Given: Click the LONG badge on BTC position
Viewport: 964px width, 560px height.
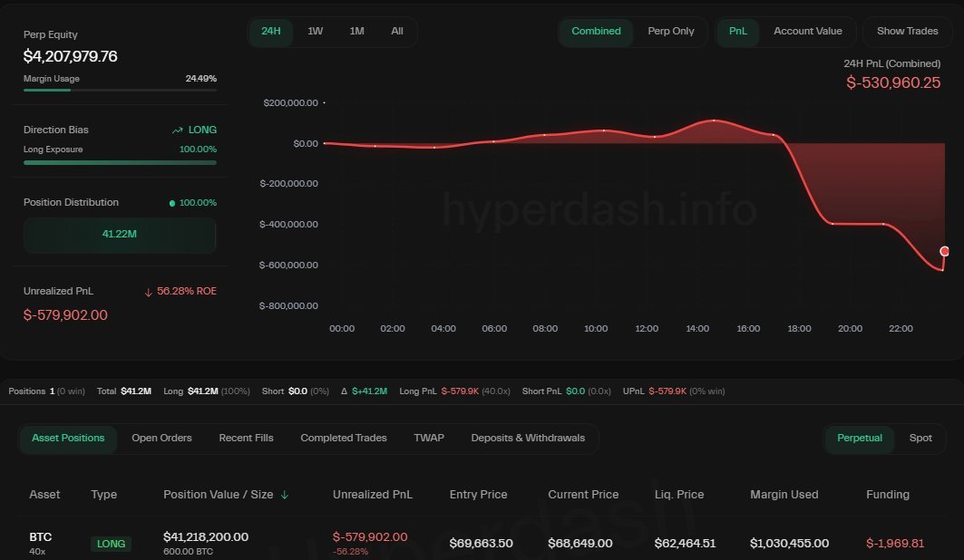Looking at the screenshot, I should 110,544.
